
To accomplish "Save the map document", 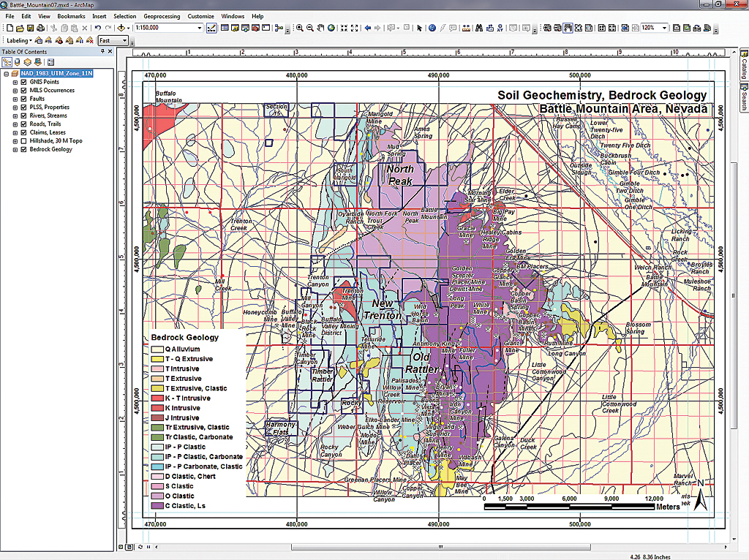I will [x=30, y=29].
